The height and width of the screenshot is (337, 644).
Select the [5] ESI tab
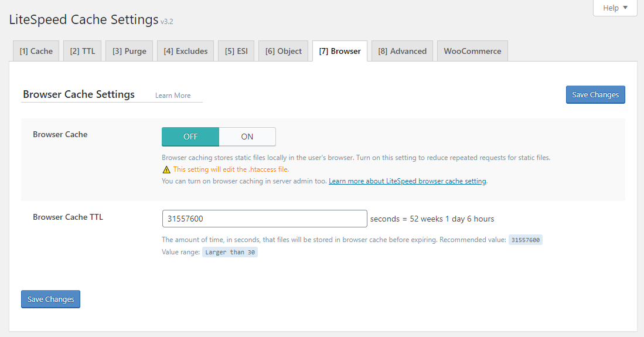point(236,52)
